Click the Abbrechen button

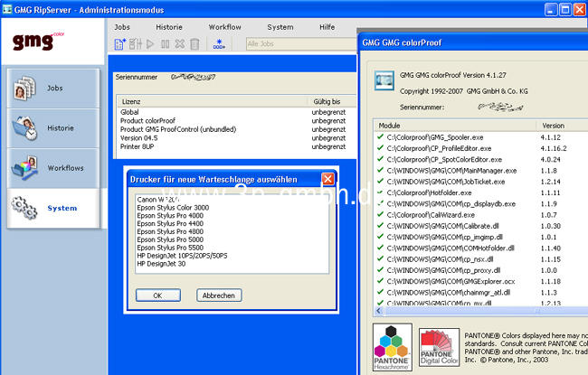[x=218, y=295]
